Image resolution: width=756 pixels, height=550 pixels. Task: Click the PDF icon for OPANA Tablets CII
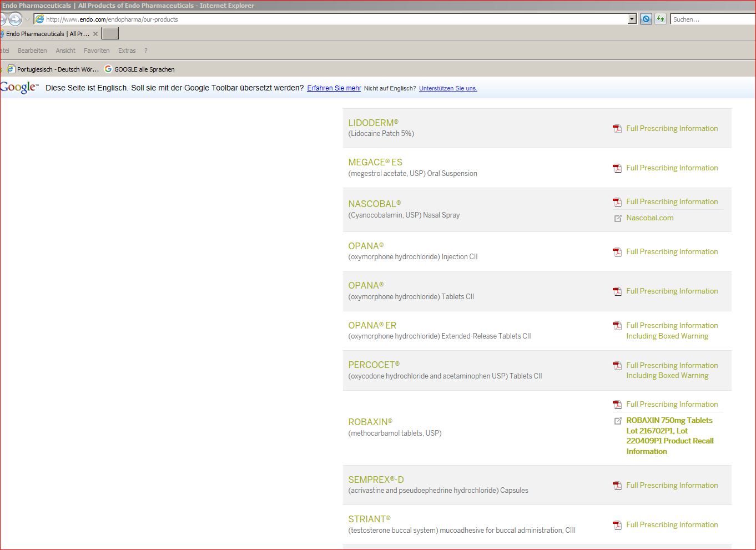pos(617,291)
